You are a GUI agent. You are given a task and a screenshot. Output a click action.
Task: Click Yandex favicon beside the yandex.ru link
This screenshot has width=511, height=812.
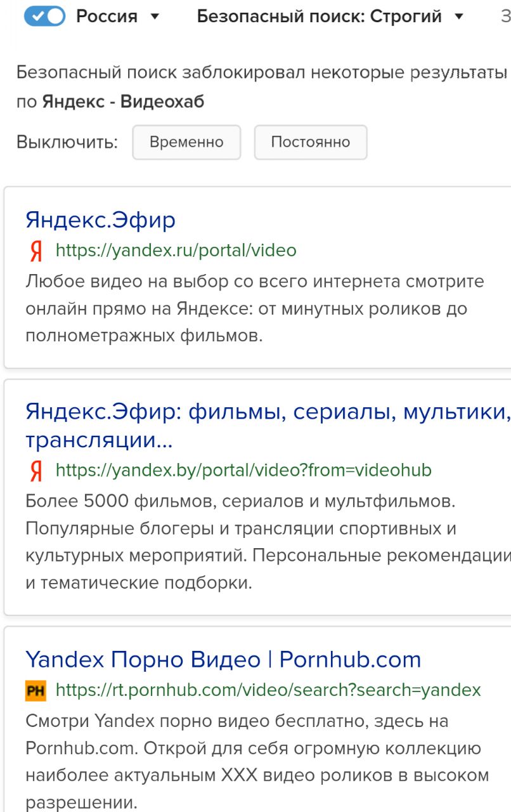tap(36, 252)
